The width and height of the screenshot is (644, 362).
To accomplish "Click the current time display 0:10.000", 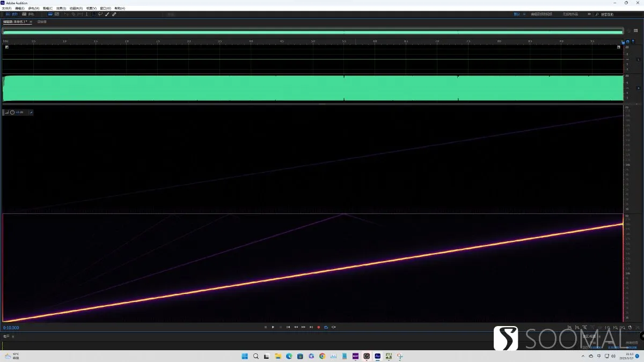I will tap(11, 327).
